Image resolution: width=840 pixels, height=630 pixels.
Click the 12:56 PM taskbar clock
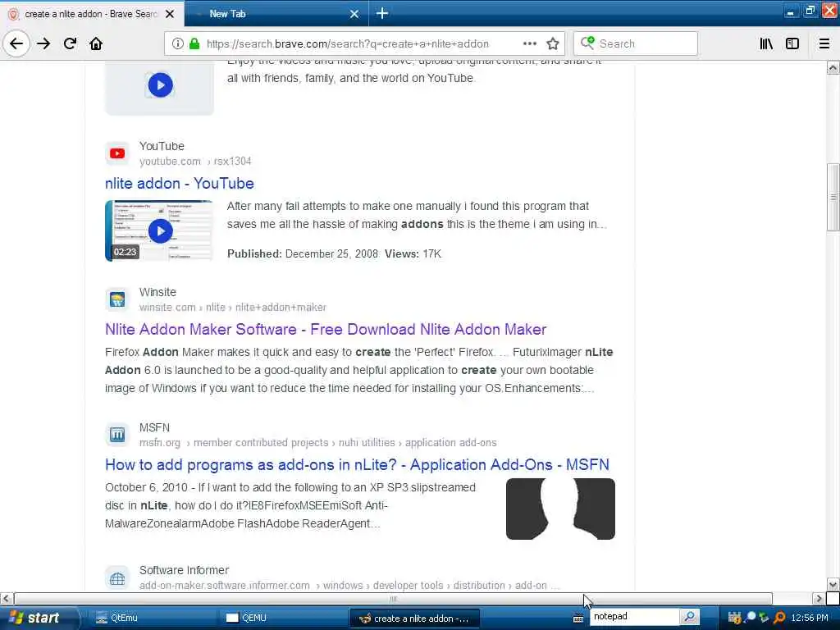tap(810, 618)
